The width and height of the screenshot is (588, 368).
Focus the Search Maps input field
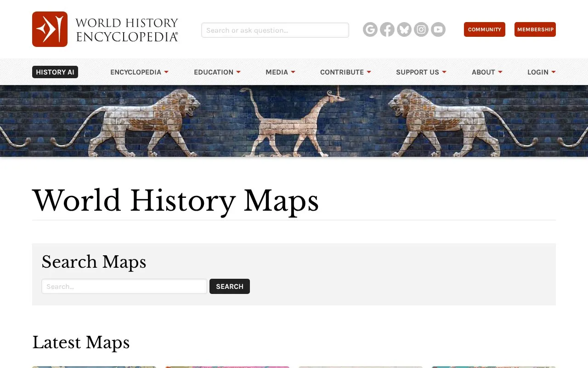click(124, 286)
